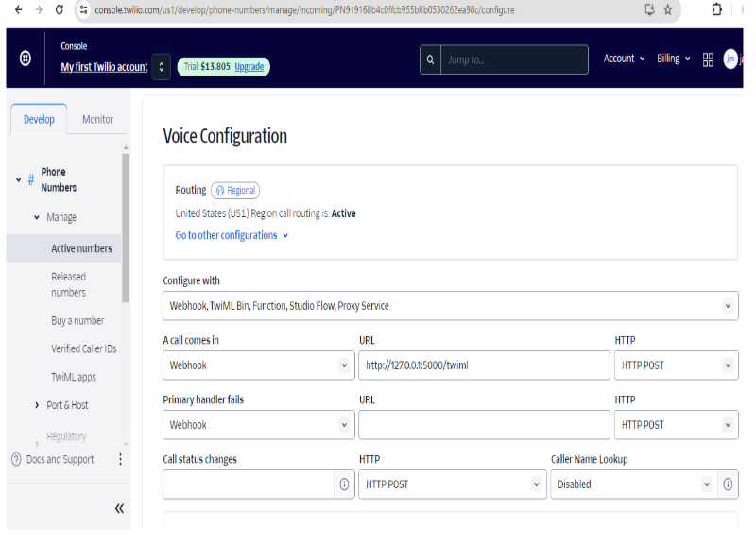Click the Upgrade link
Image resolution: width=756 pixels, height=543 pixels.
coord(249,67)
